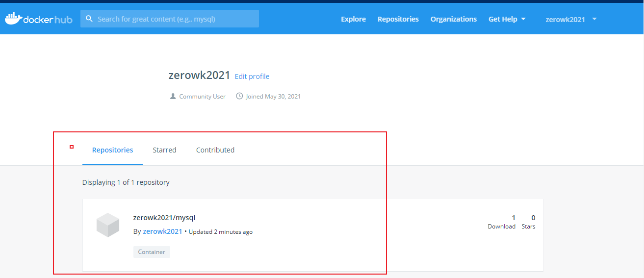Select the Repositories profile tab
Viewport: 644px width, 278px height.
tap(113, 150)
